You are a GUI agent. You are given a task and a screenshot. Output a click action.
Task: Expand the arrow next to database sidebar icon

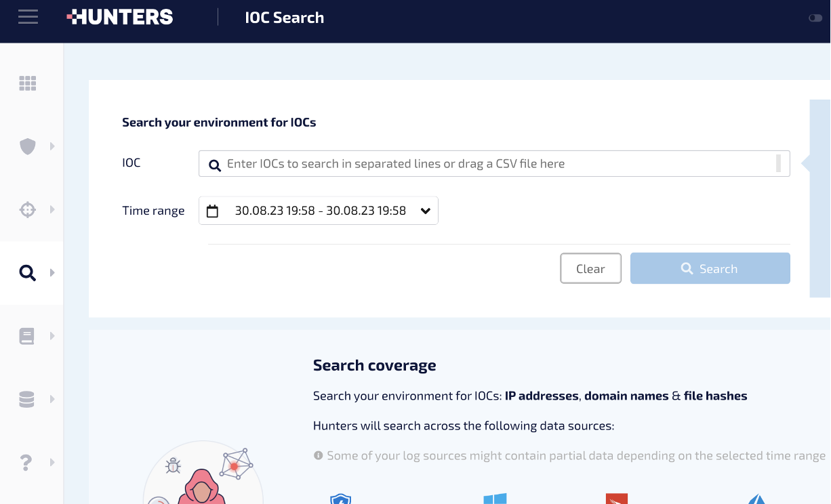click(52, 400)
